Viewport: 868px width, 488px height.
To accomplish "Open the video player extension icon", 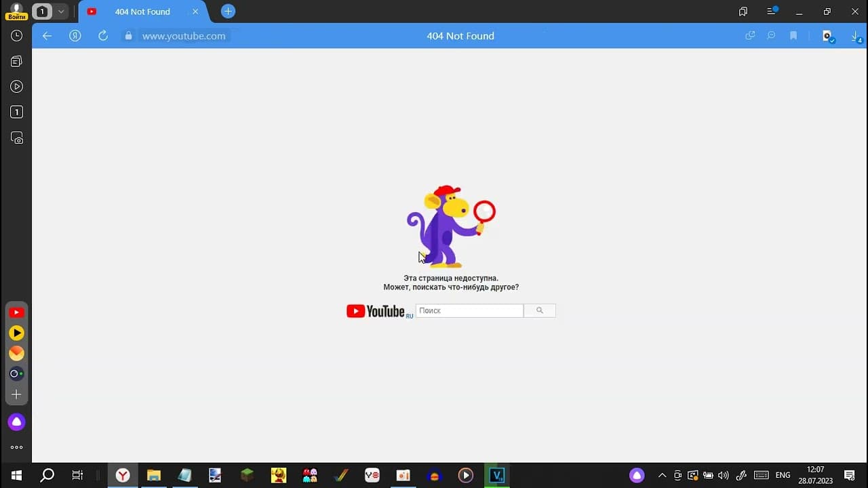I will [828, 37].
